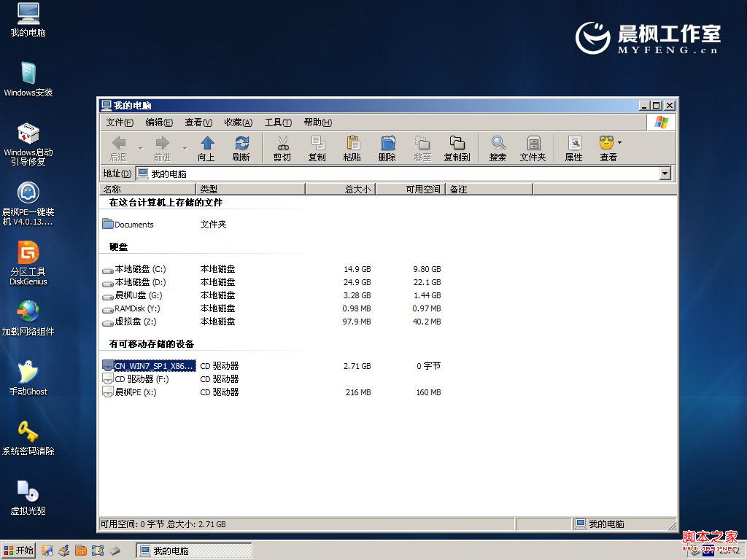Open the Tools (工具) menu
Image resolution: width=747 pixels, height=560 pixels.
tap(278, 122)
